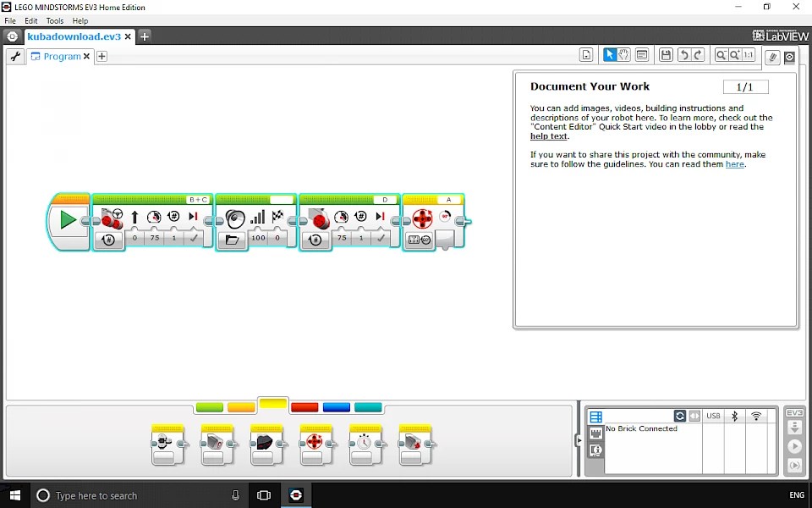Pick the Infrared Sensor block from palette
This screenshot has height=508, width=812.
coord(266,444)
